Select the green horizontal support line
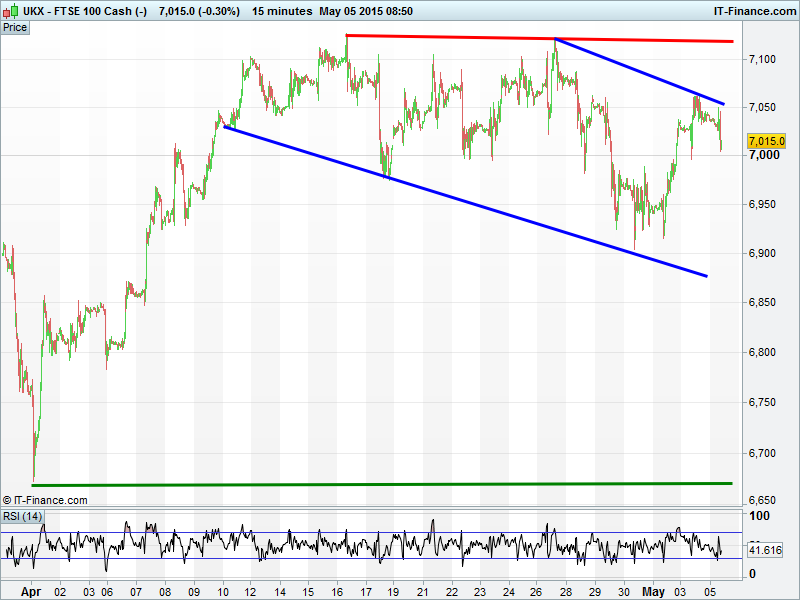This screenshot has height=600, width=800. point(382,484)
